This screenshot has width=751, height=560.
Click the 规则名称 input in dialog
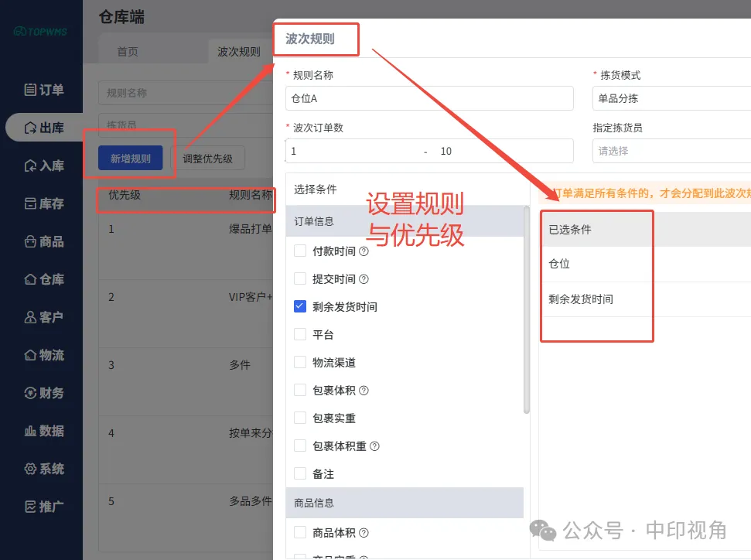429,98
